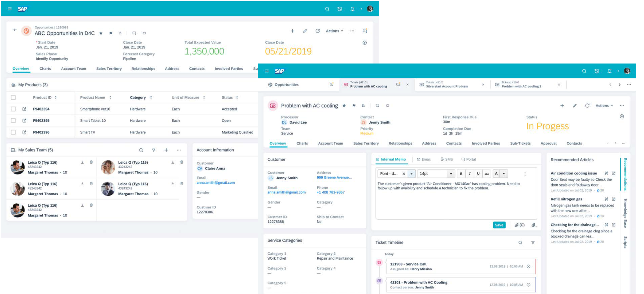Click the font color A swatch
The width and height of the screenshot is (644, 294).
(x=496, y=174)
